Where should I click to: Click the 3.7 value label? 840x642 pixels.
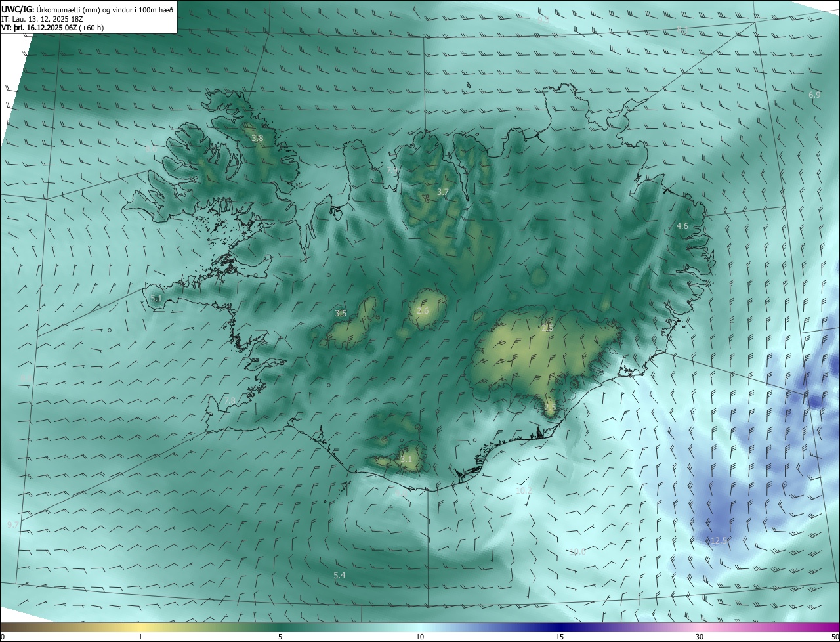coord(443,192)
